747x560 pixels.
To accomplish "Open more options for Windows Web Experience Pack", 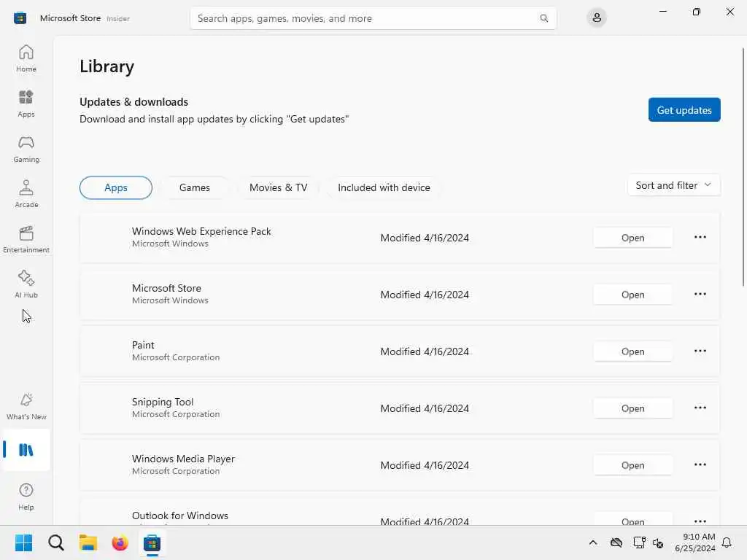I will [700, 237].
